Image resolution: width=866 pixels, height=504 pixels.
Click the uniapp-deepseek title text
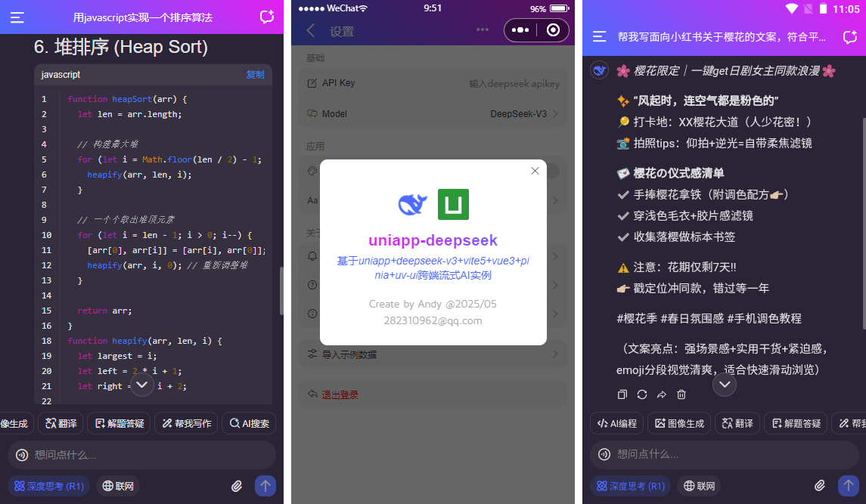(433, 240)
